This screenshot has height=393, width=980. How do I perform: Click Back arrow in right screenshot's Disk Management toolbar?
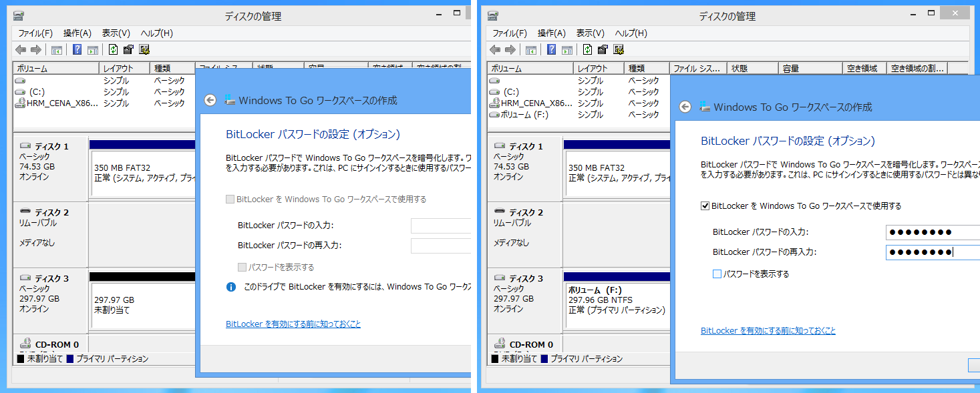[495, 49]
